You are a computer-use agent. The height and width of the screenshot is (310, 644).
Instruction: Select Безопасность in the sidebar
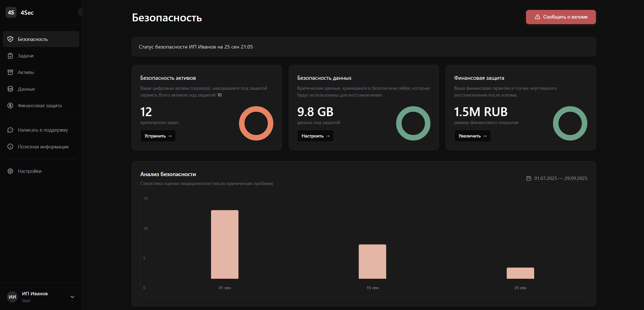point(33,39)
